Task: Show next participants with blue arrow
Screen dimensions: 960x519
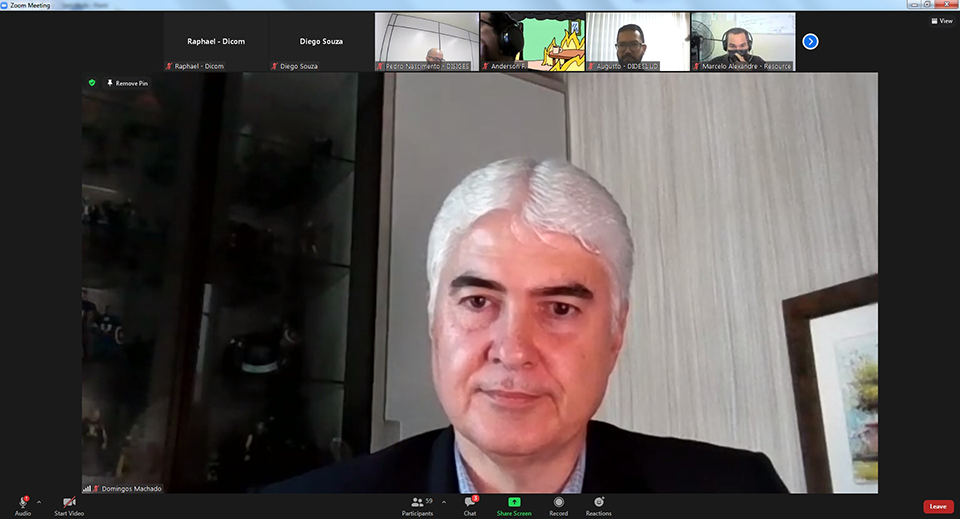Action: coord(810,41)
